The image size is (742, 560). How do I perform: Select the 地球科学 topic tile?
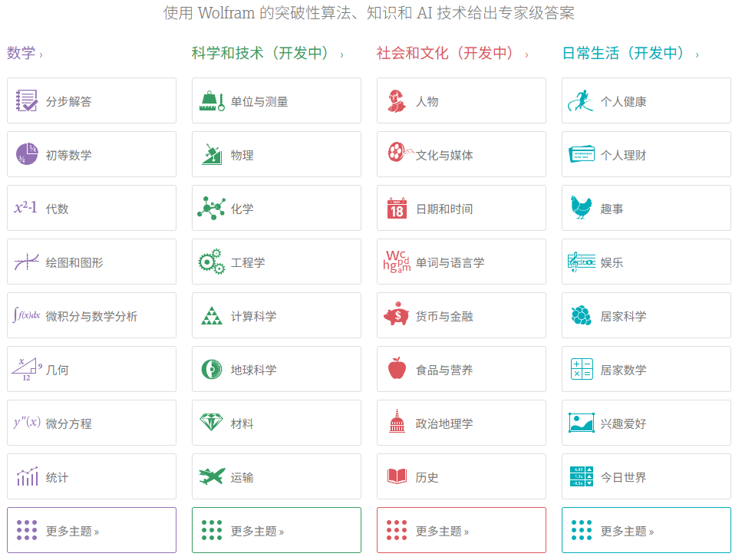point(276,369)
